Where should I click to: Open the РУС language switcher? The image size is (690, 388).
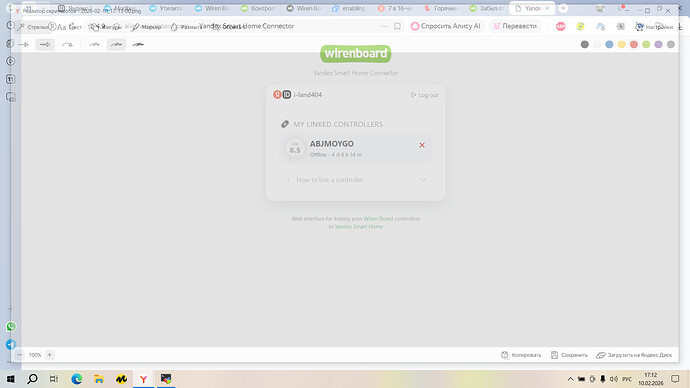pyautogui.click(x=627, y=379)
